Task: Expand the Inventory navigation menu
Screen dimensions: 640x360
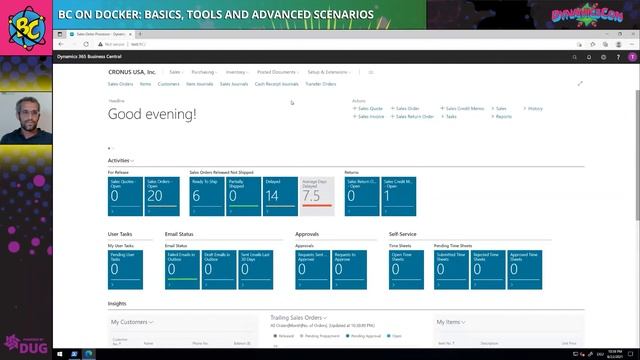Action: tap(237, 72)
